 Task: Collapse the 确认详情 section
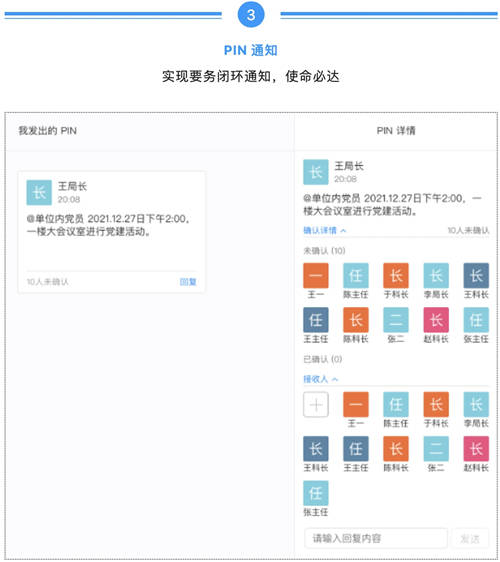click(324, 230)
